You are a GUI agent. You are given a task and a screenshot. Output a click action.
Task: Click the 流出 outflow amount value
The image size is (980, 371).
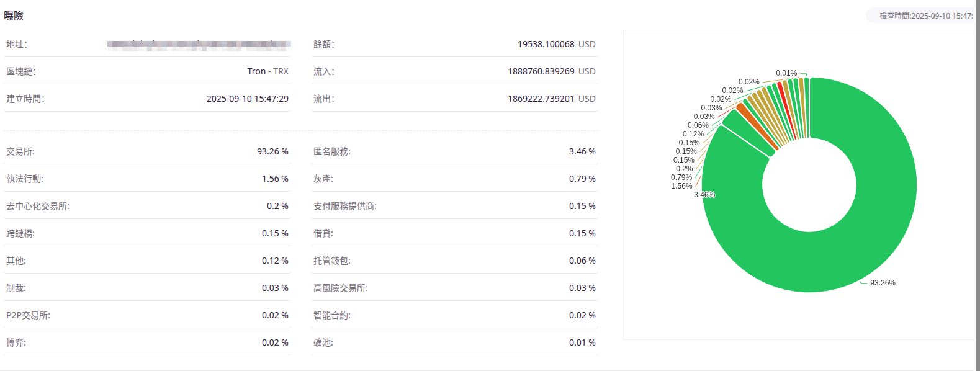(x=551, y=99)
